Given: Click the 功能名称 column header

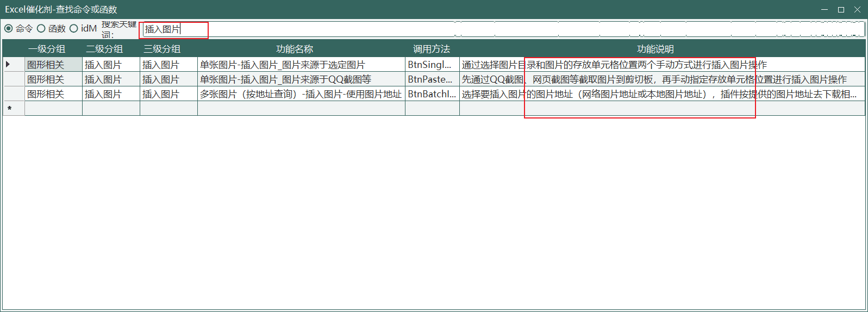Looking at the screenshot, I should coord(301,49).
